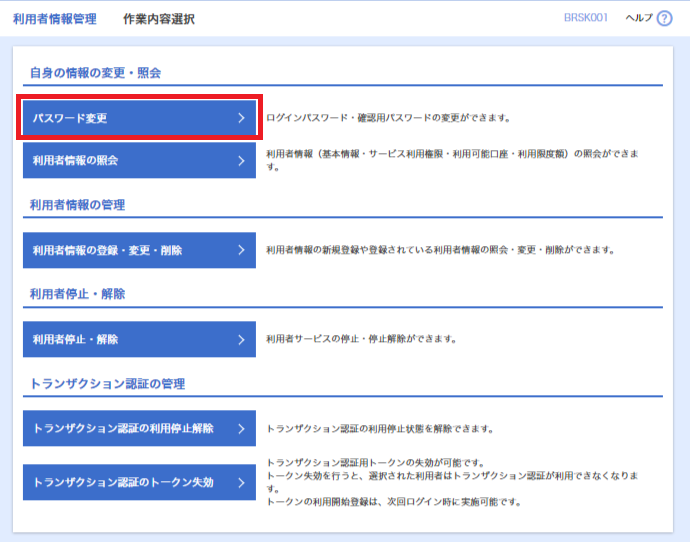Screen dimensions: 690x542
Task: Click chevron on 利用者情報の登録・変更・削除 button
Action: (x=241, y=250)
